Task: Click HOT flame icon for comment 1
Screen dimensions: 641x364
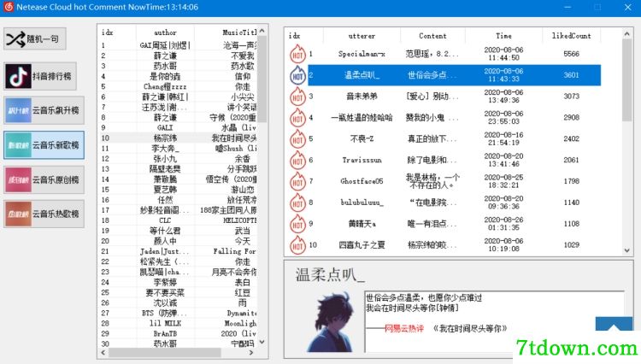Action: pos(297,54)
